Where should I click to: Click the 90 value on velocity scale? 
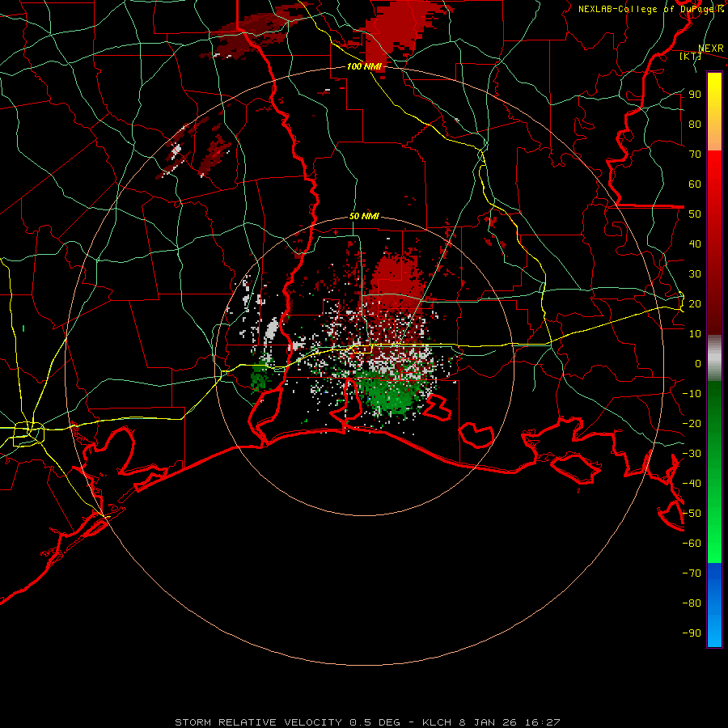click(695, 95)
